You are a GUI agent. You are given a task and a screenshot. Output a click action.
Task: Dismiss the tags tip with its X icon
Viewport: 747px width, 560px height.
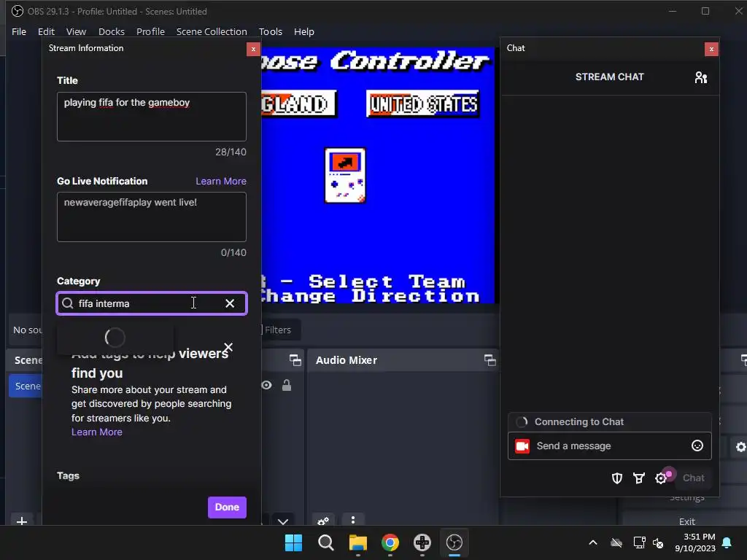tap(228, 347)
